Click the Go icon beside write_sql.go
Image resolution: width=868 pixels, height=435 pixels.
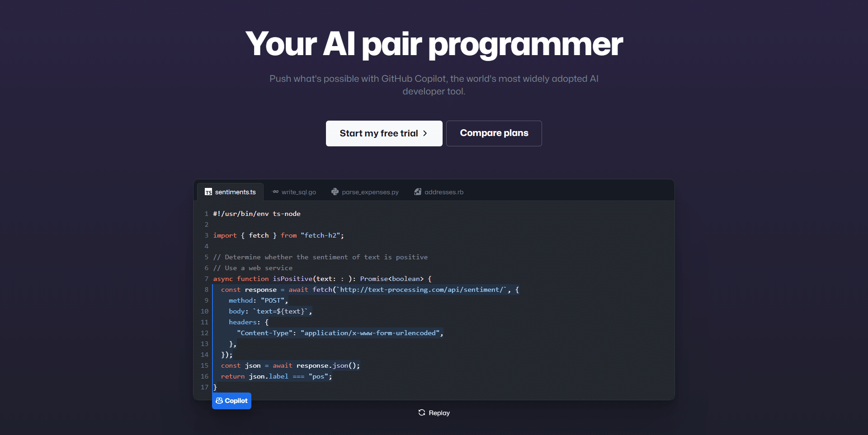(x=275, y=192)
